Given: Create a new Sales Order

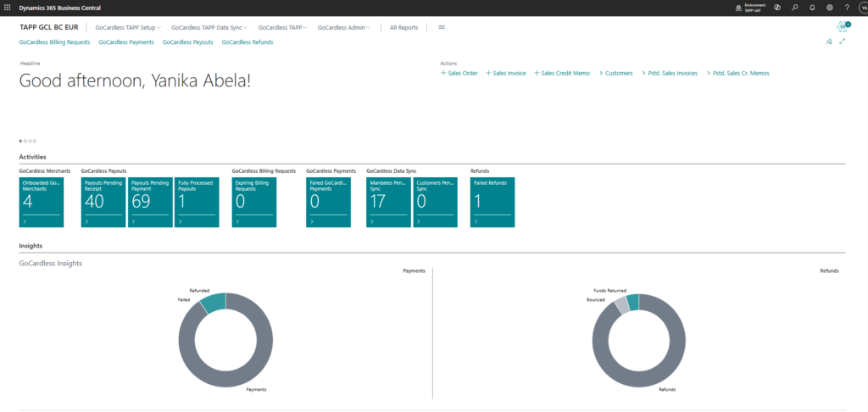Looking at the screenshot, I should [x=459, y=73].
